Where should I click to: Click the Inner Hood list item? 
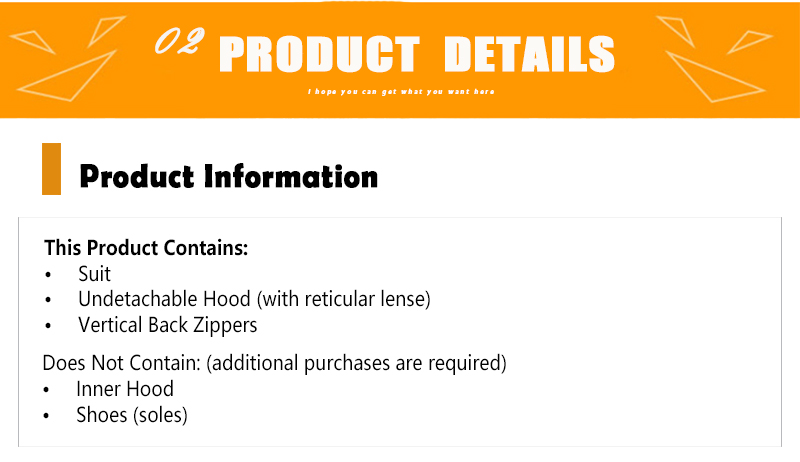[125, 389]
